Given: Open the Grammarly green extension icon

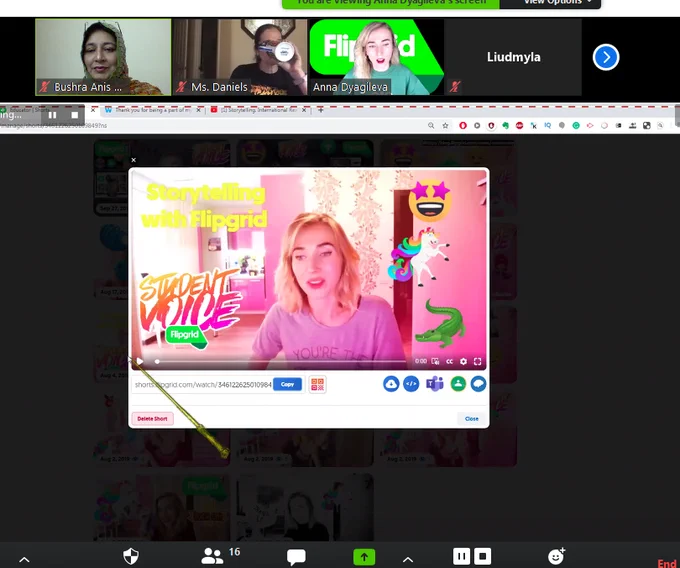Looking at the screenshot, I should (576, 125).
